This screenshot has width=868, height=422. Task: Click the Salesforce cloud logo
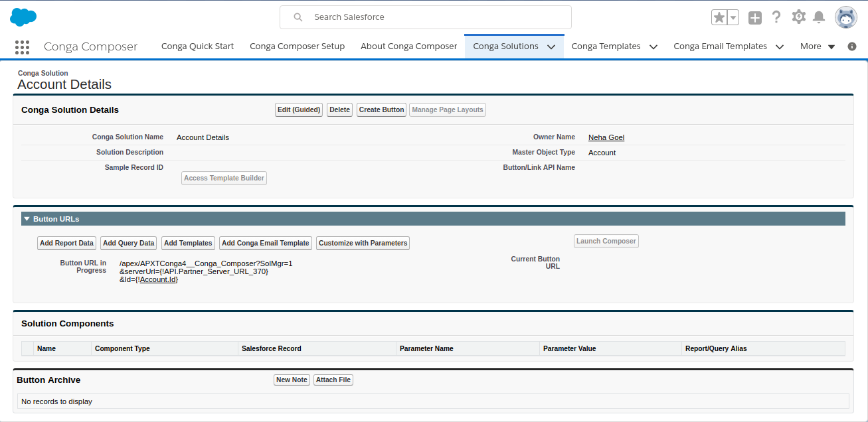tap(23, 17)
